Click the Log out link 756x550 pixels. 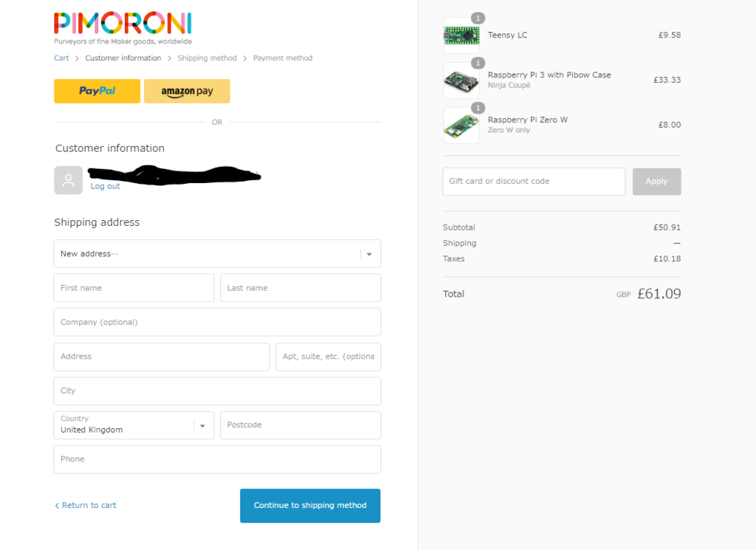pos(105,186)
